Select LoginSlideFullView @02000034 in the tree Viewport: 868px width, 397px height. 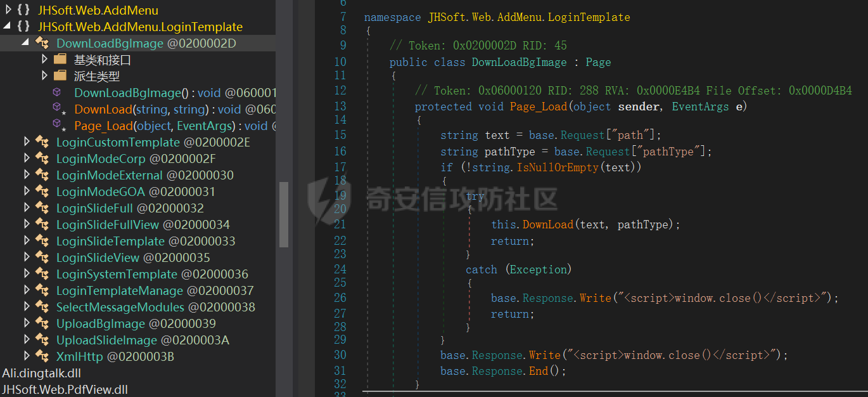pyautogui.click(x=143, y=225)
